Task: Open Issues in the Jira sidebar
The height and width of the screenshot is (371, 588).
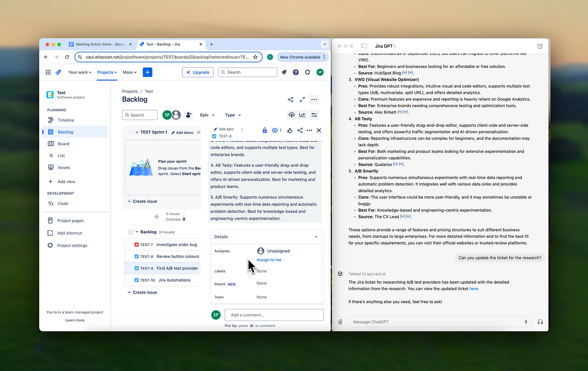Action: (x=74, y=167)
